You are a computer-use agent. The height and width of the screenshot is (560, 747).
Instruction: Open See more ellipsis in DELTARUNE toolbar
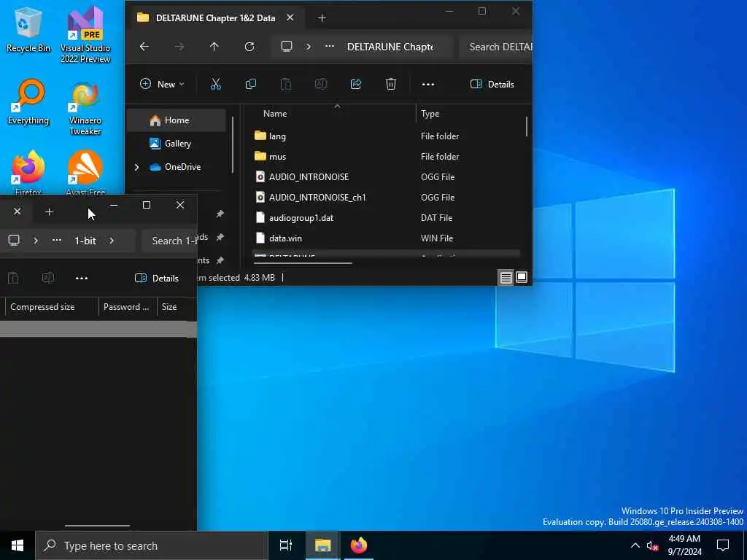tap(427, 85)
